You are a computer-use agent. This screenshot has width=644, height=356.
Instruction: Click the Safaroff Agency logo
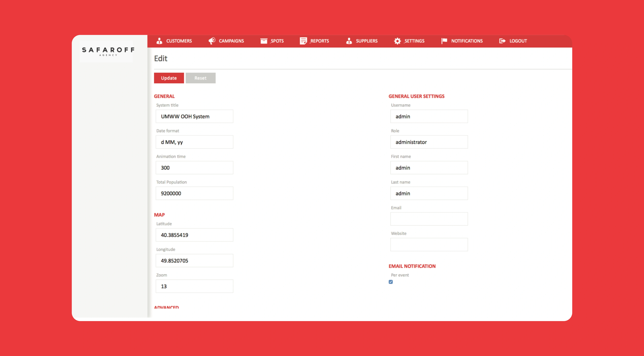[108, 51]
